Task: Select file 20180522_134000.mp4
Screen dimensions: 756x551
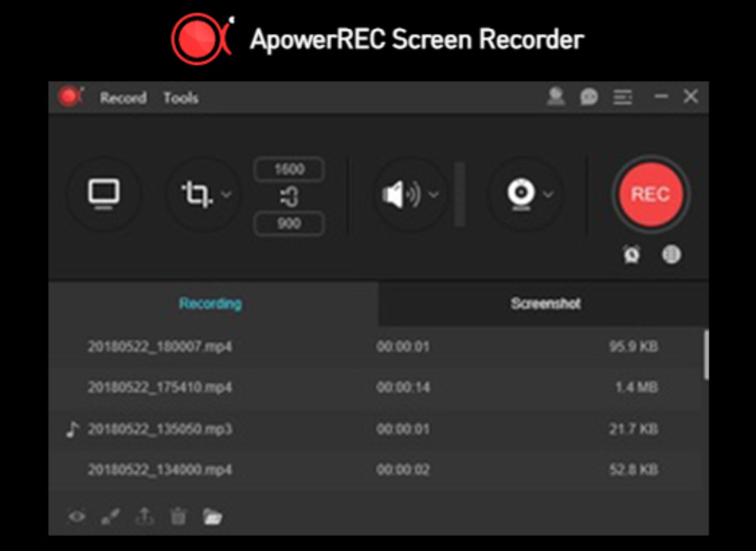Action: (375, 470)
